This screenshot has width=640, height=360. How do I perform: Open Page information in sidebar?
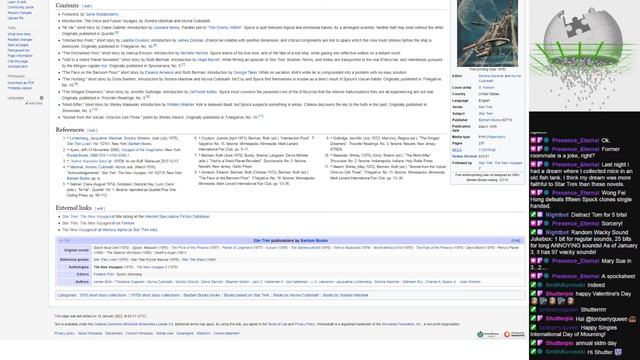coord(20,56)
